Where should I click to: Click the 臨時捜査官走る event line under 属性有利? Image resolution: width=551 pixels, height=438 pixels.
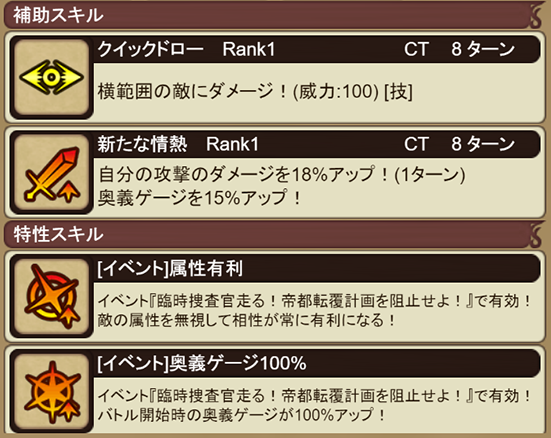click(315, 301)
